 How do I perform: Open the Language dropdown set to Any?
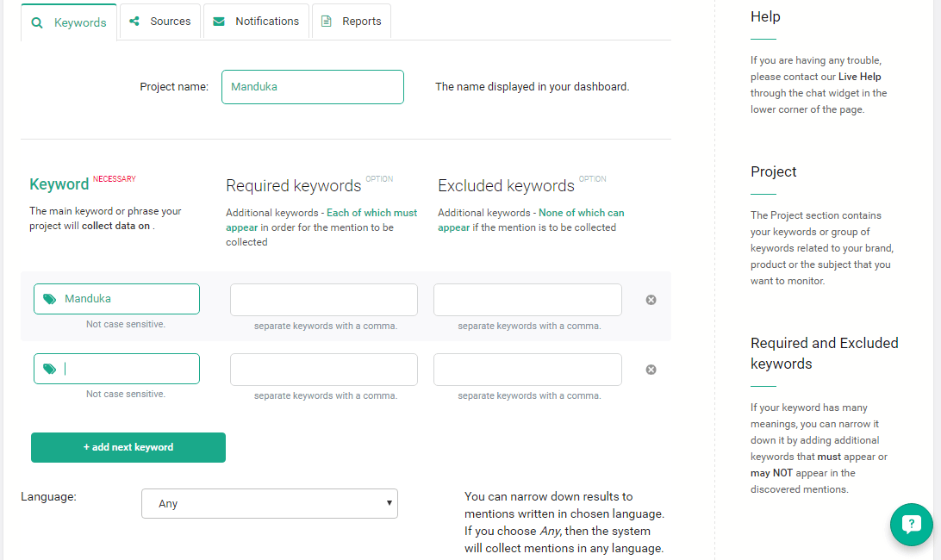pos(270,504)
